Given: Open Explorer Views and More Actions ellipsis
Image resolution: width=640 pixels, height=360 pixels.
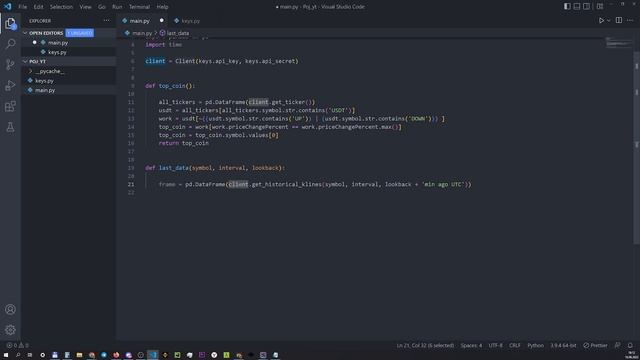Looking at the screenshot, I should tap(107, 20).
